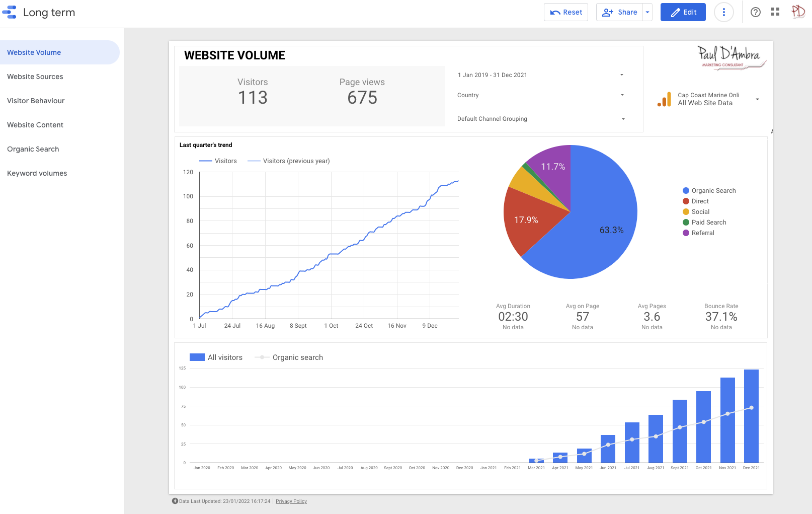Toggle Visitors (previous year) legend item
This screenshot has width=812, height=514.
point(289,161)
